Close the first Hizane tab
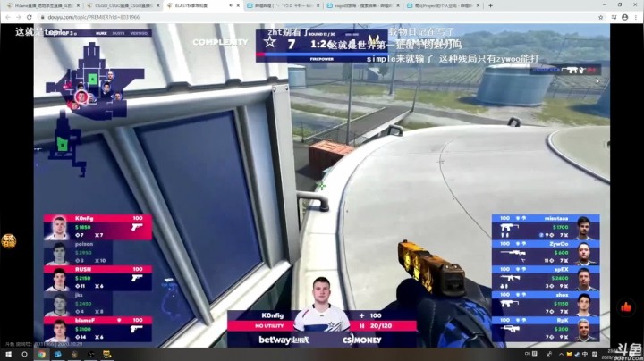The width and height of the screenshot is (644, 361). [78, 5]
